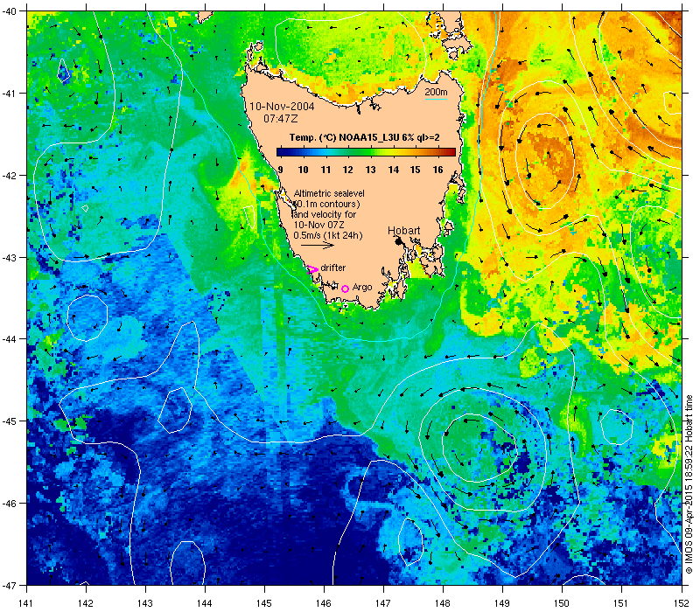This screenshot has width=700, height=612.
Task: Click longitude axis label '142'
Action: point(86,603)
